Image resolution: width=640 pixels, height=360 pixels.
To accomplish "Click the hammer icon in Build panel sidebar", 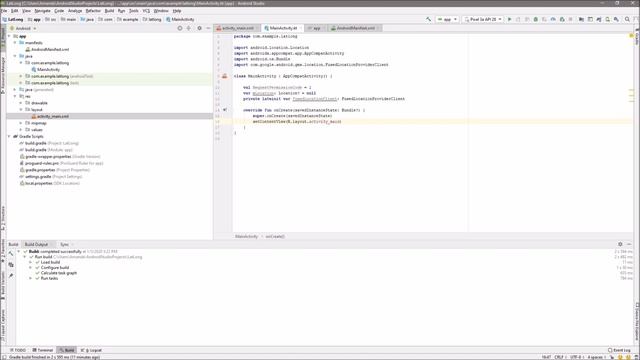I will (x=11, y=254).
